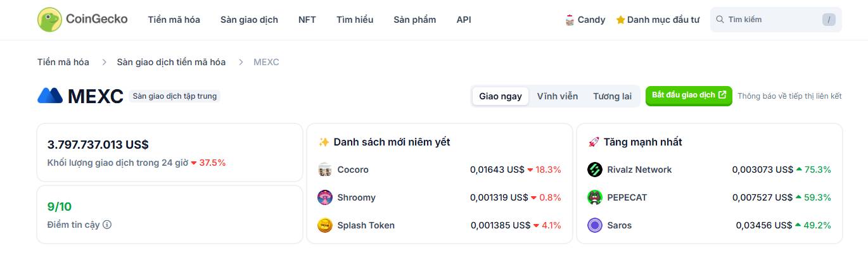Select the Giao ngay tab

point(501,96)
